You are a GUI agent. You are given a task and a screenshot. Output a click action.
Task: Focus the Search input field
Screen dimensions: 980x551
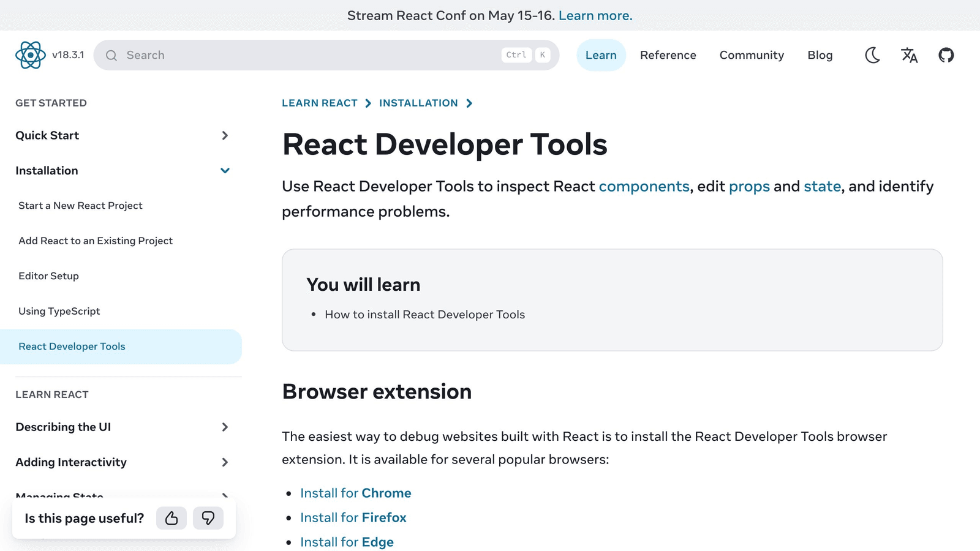pos(326,55)
